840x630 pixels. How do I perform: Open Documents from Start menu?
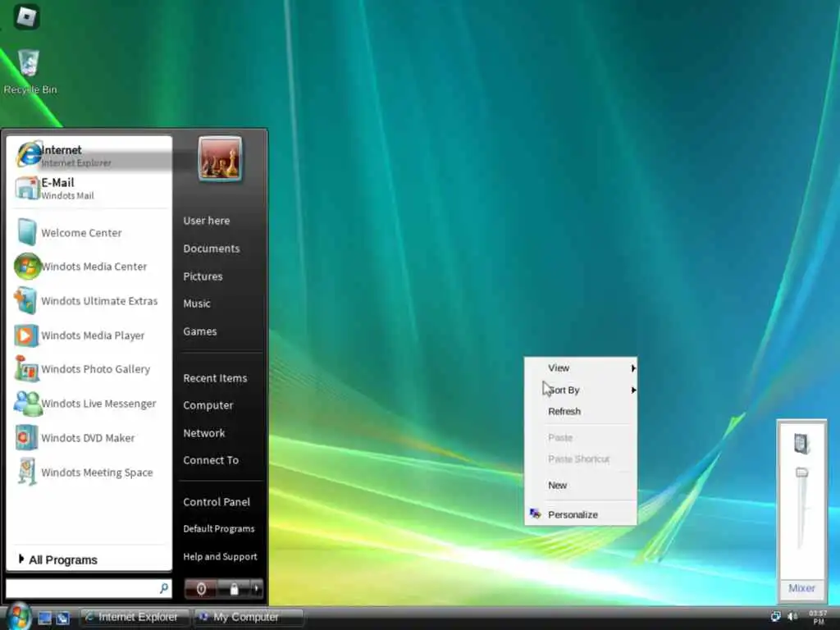point(212,249)
